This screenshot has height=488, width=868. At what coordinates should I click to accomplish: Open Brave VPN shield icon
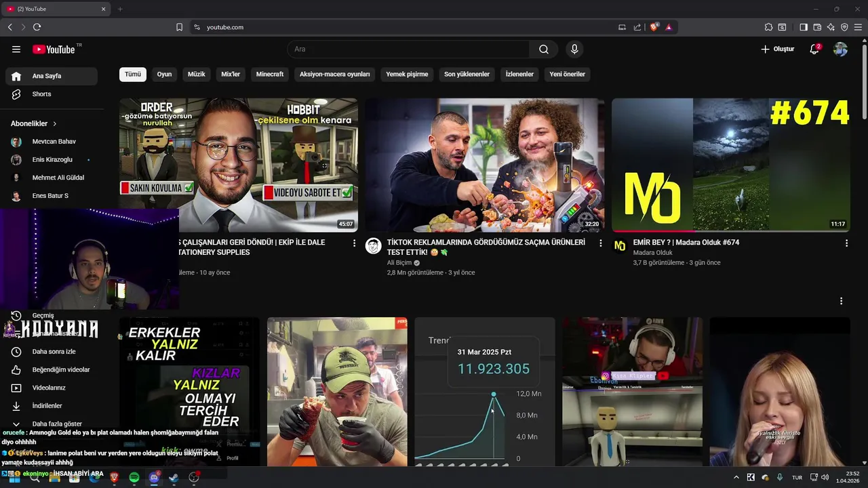click(x=844, y=27)
